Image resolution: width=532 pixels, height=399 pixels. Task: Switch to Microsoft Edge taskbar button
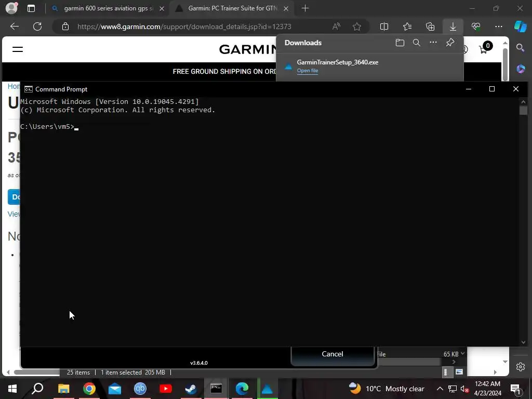(x=242, y=389)
